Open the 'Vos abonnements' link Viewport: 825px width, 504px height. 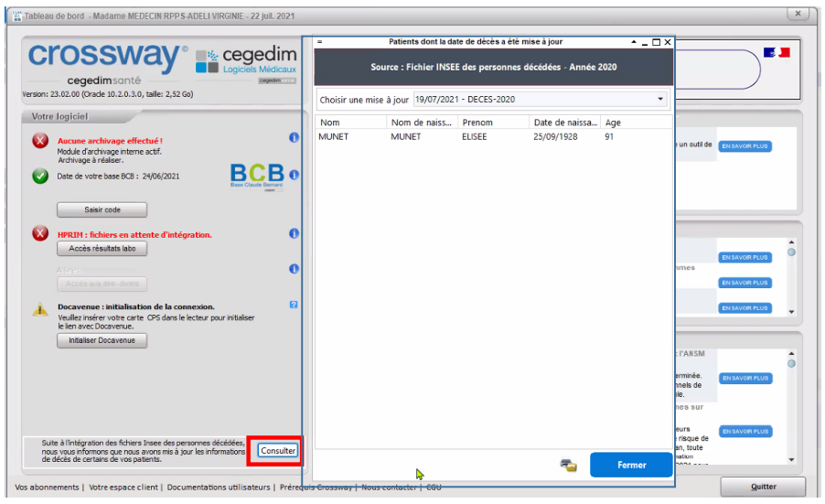(x=48, y=488)
